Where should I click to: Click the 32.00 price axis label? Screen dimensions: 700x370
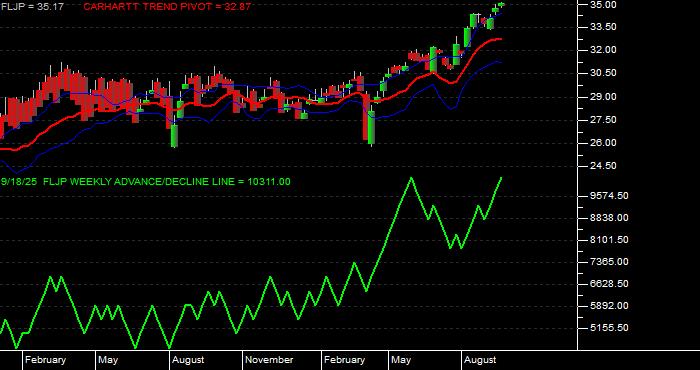603,50
